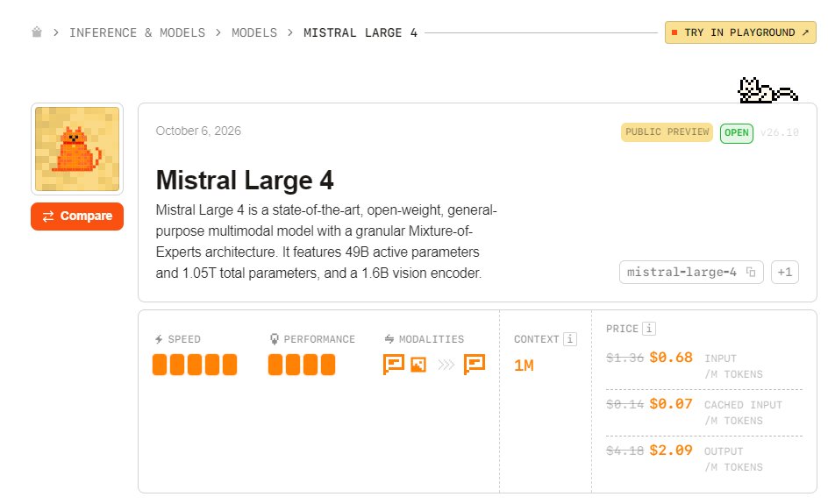The width and height of the screenshot is (835, 504).
Task: Click the text output modality icon
Action: point(474,365)
